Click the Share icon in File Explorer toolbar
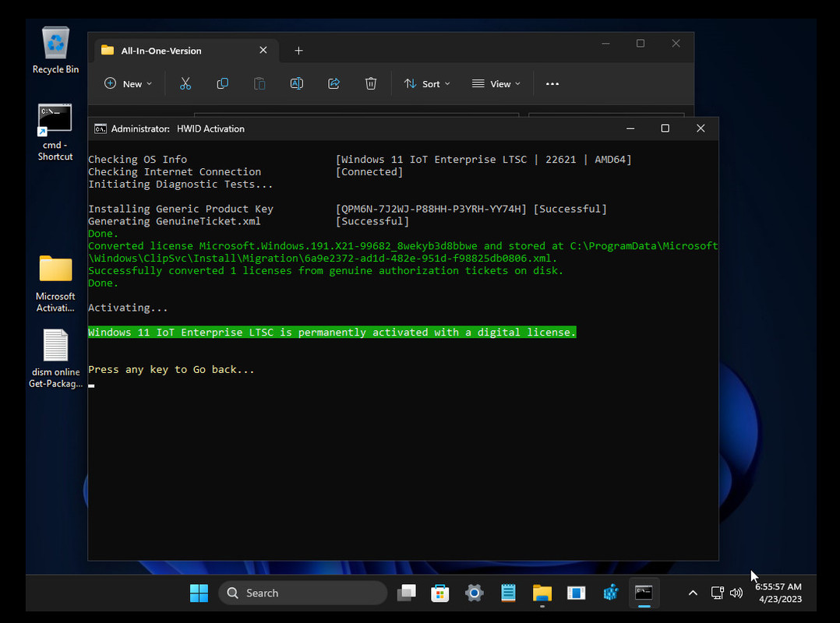The image size is (840, 623). (x=334, y=83)
